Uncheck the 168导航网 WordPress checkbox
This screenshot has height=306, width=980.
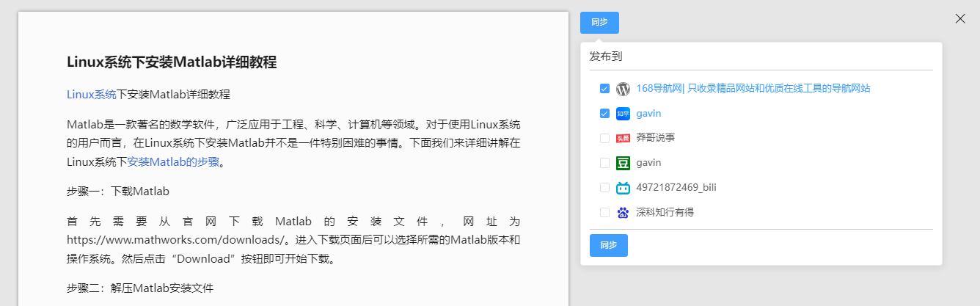point(604,89)
